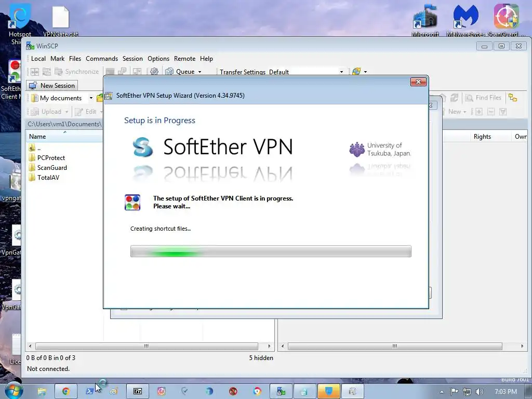Open the Help menu in WinSCP
Viewport: 532px width, 399px height.
coord(206,59)
